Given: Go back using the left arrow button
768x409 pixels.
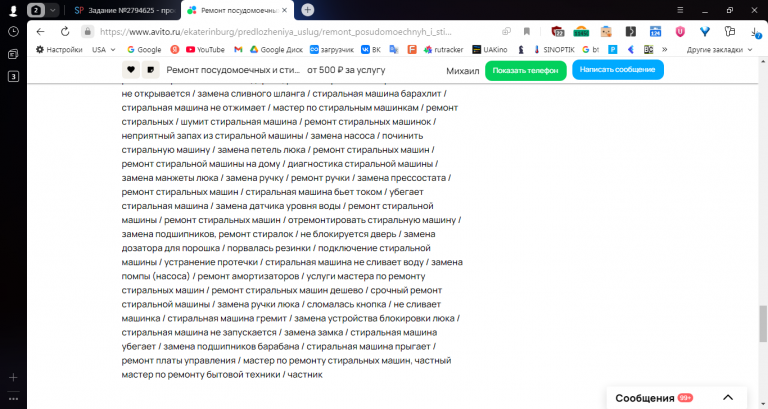Looking at the screenshot, I should [40, 31].
